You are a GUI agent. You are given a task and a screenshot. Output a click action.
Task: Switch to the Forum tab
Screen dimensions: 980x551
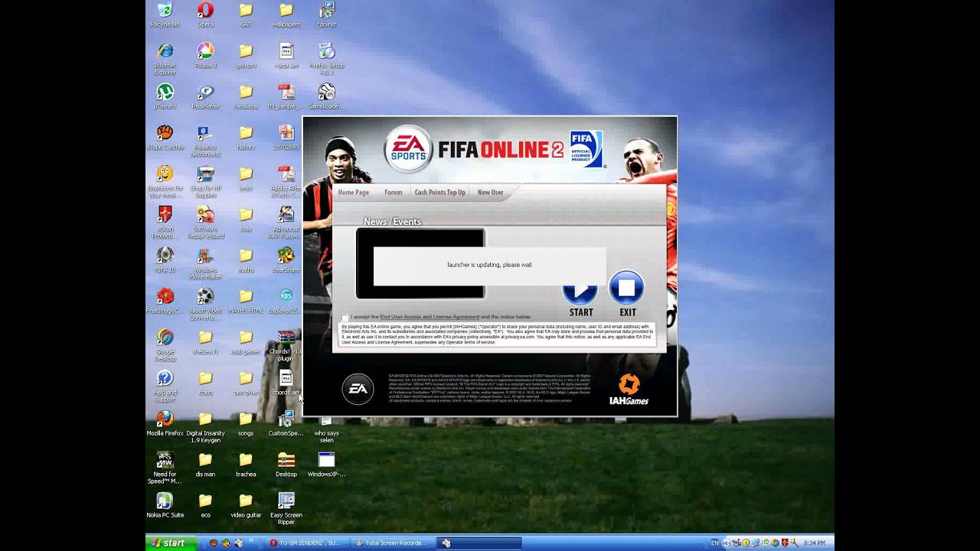pos(393,192)
